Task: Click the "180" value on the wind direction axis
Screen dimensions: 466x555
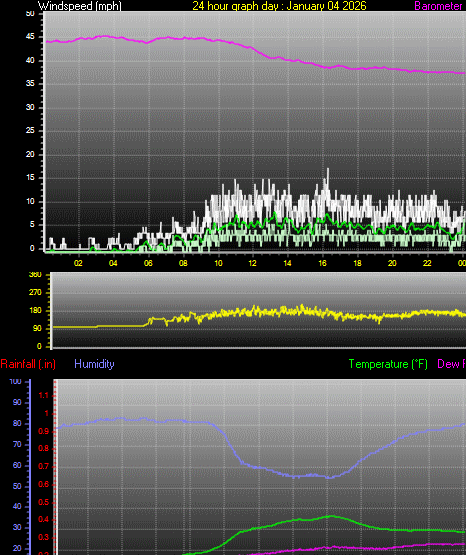Action: point(35,311)
